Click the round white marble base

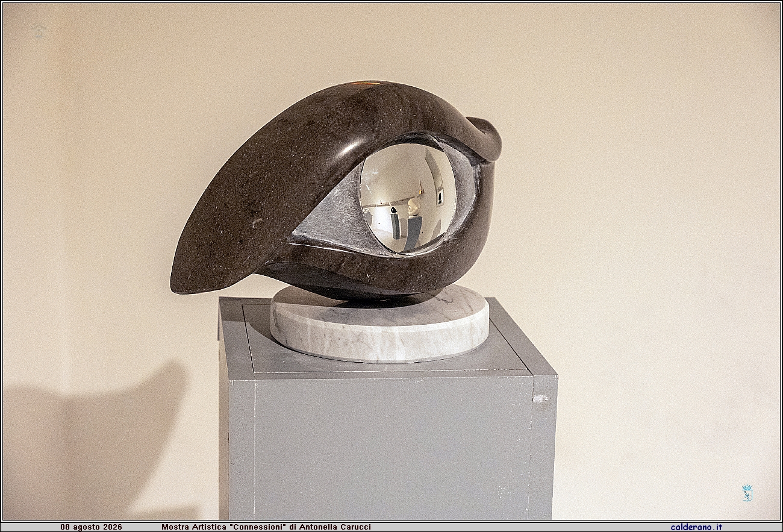coord(379,324)
